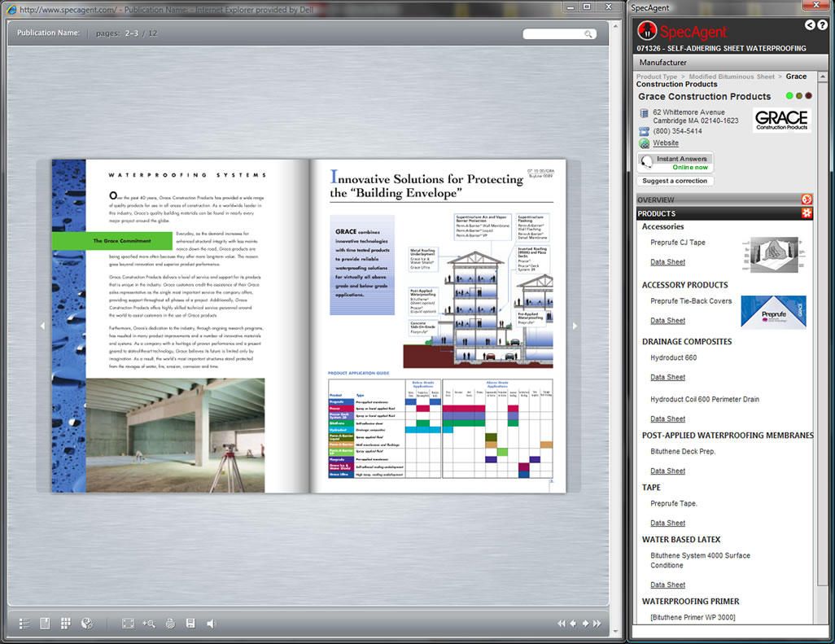The height and width of the screenshot is (644, 835).
Task: Start Instant Answers chat
Action: point(675,163)
